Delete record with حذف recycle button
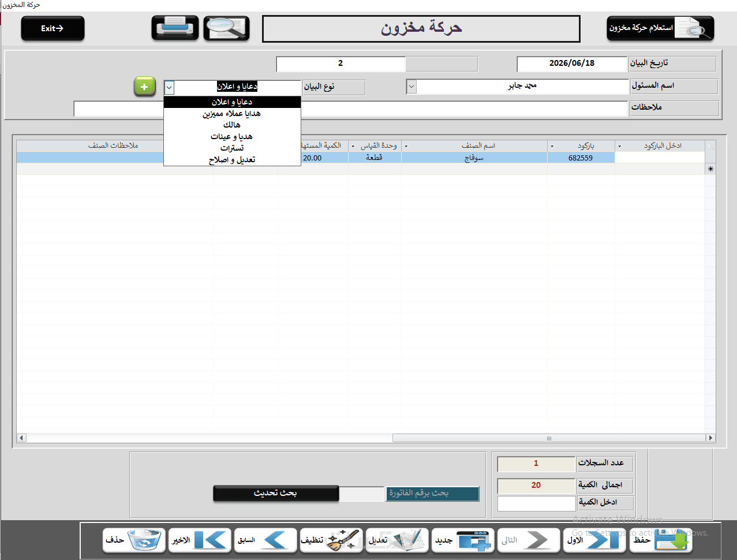 coord(134,540)
